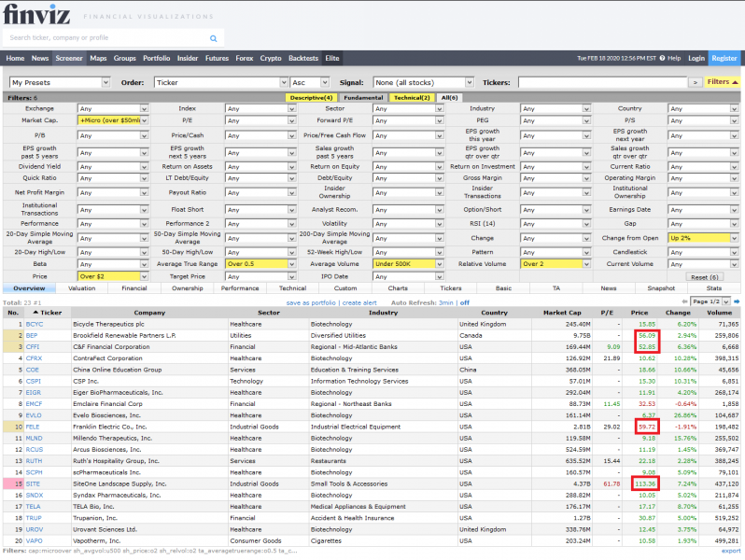Open the My Presets dropdown
Screen dimensions: 745x560
pyautogui.click(x=60, y=82)
